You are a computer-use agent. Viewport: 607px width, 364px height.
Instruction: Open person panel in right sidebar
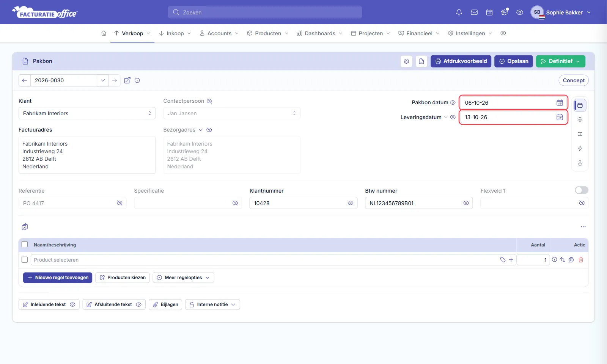coord(580,163)
